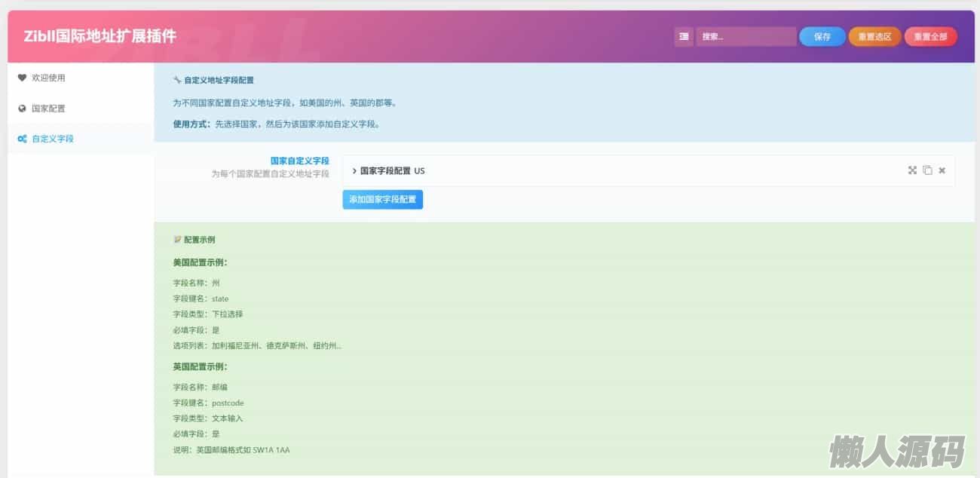Duplicate the US field config via copy icon
The image size is (980, 478).
tap(927, 170)
